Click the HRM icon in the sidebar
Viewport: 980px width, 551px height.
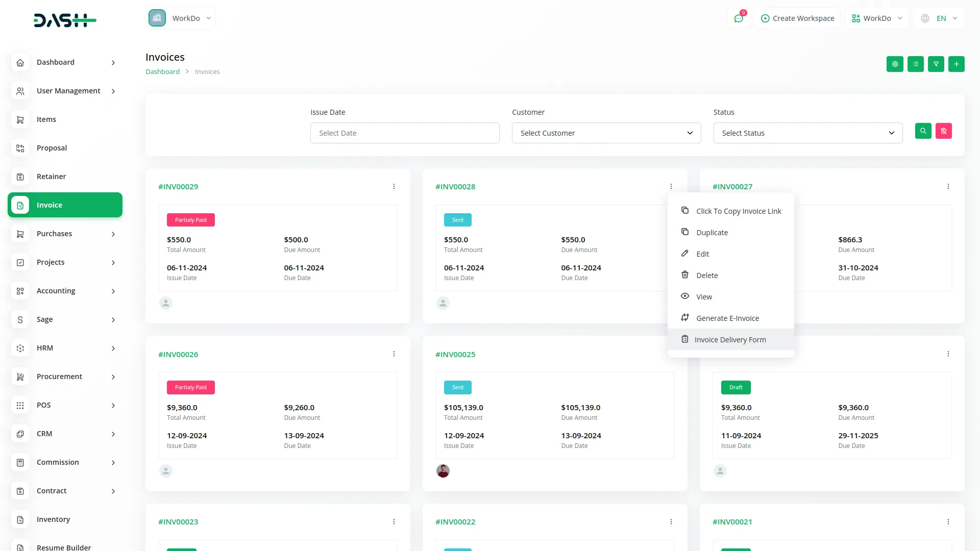20,348
